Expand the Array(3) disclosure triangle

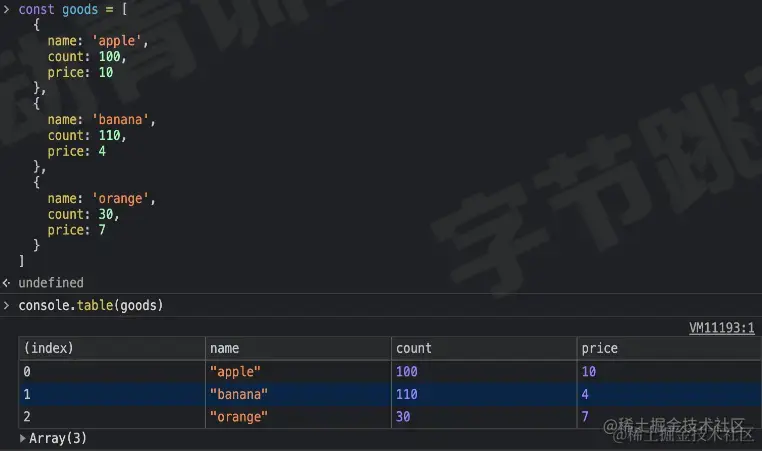point(23,438)
